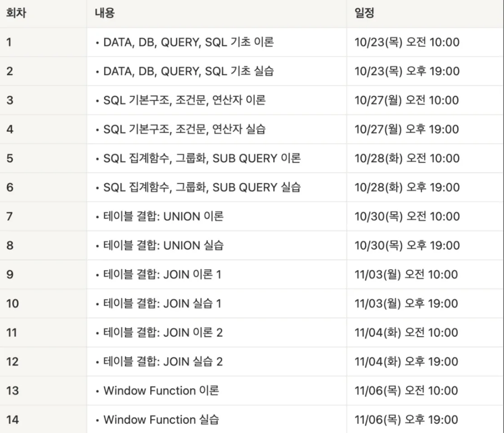Click schedule 11/04(화) 오전 10:00
504x433 pixels.
[x=406, y=332]
